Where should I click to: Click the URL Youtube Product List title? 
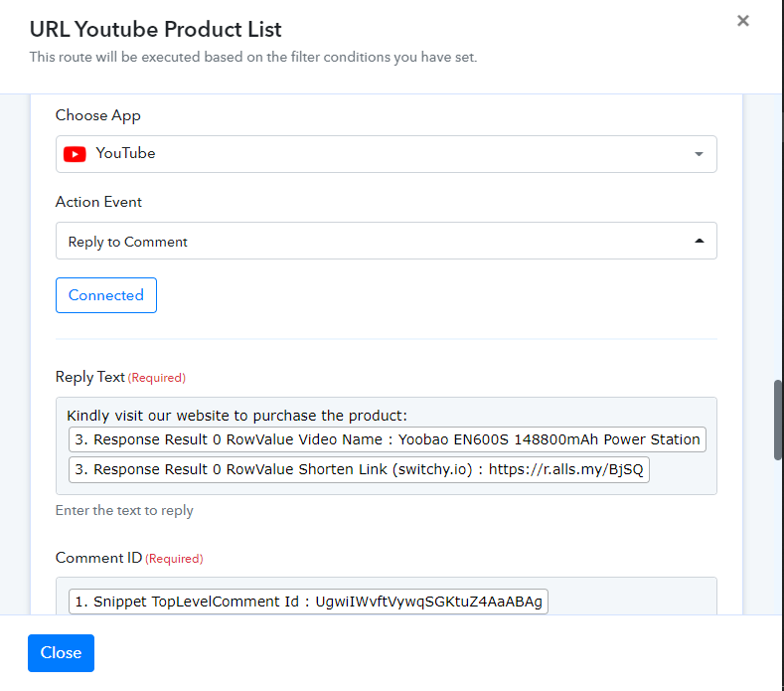(155, 29)
